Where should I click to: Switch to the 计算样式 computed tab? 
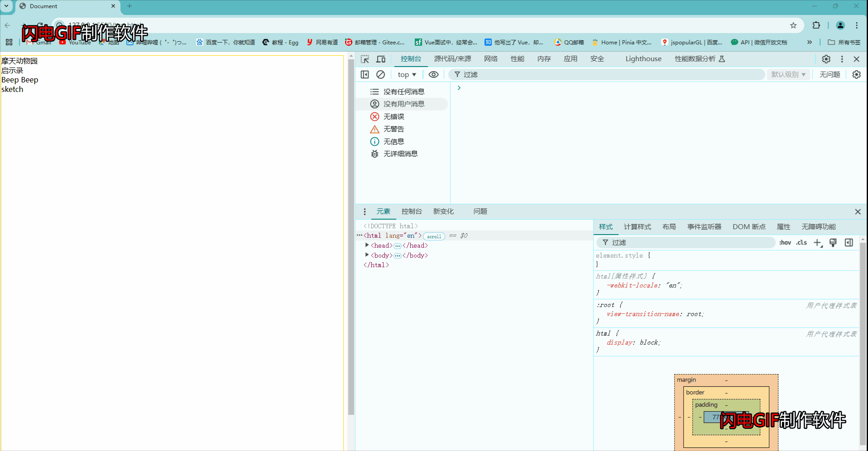638,227
